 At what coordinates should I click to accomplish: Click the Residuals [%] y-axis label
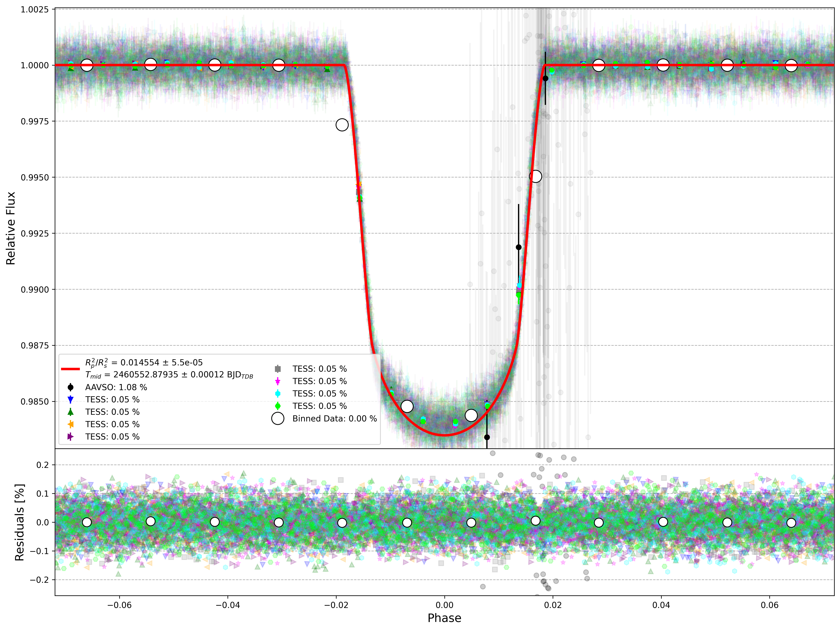tap(19, 522)
